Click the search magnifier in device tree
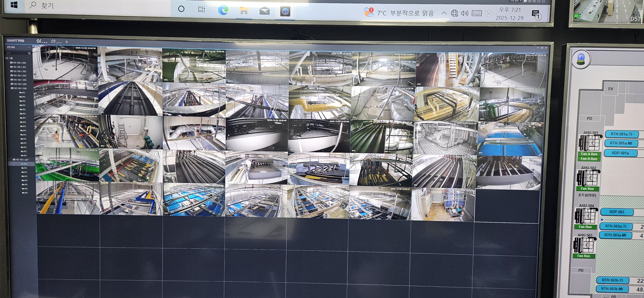The width and height of the screenshot is (644, 298). (x=29, y=53)
